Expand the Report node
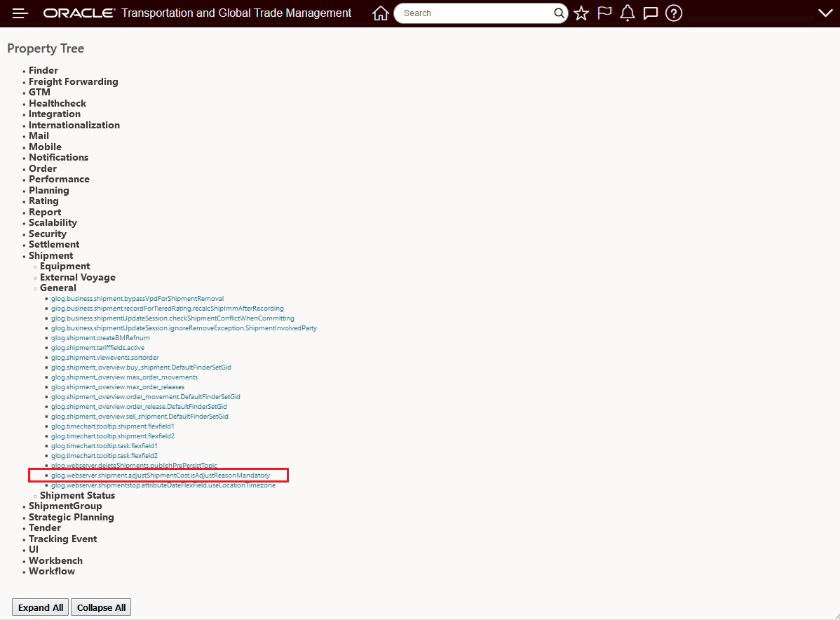The image size is (840, 620). 45,213
